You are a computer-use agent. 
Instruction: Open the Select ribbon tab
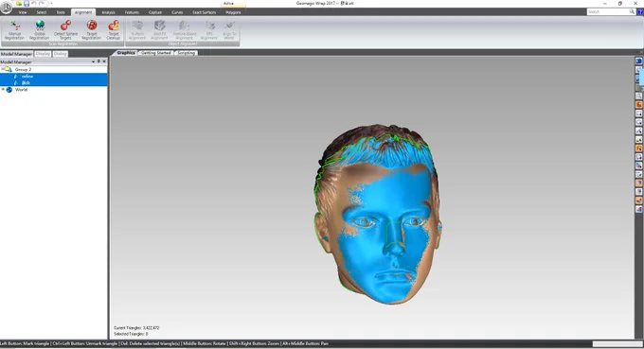[x=42, y=12]
